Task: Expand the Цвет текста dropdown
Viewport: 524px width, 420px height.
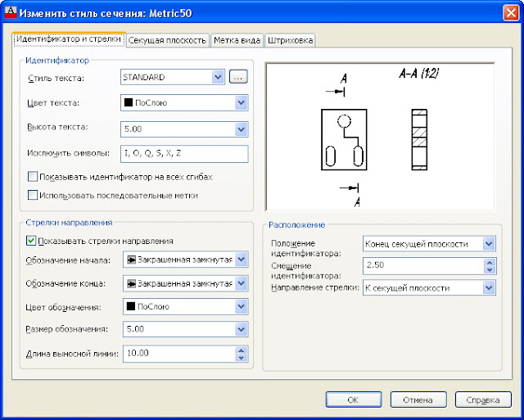Action: [241, 102]
